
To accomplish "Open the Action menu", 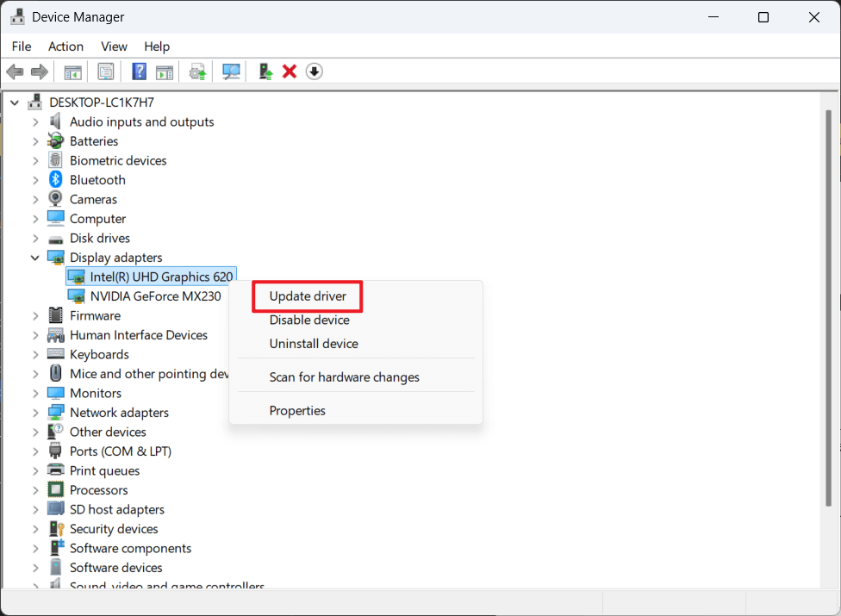I will pos(65,46).
